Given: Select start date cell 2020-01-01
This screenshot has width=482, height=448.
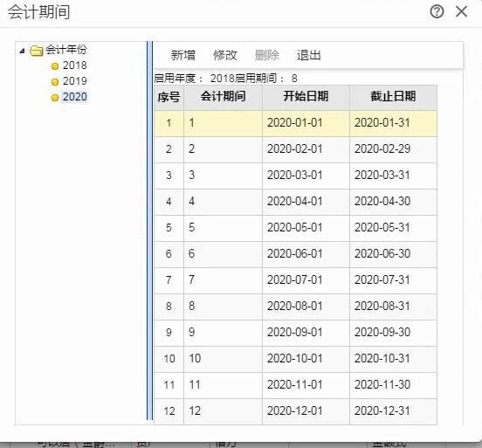Looking at the screenshot, I should (306, 123).
